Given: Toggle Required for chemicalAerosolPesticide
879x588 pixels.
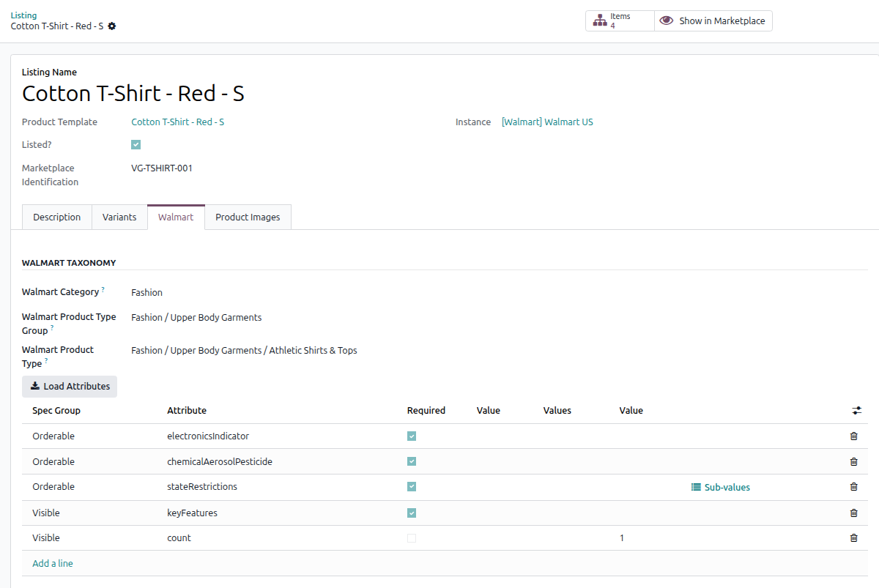Looking at the screenshot, I should coord(412,462).
